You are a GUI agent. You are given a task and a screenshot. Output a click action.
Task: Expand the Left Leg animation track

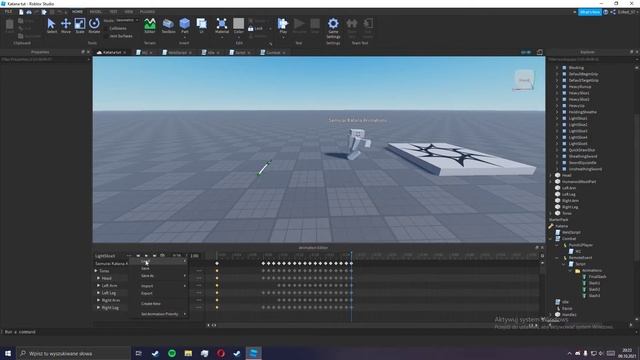(98, 293)
